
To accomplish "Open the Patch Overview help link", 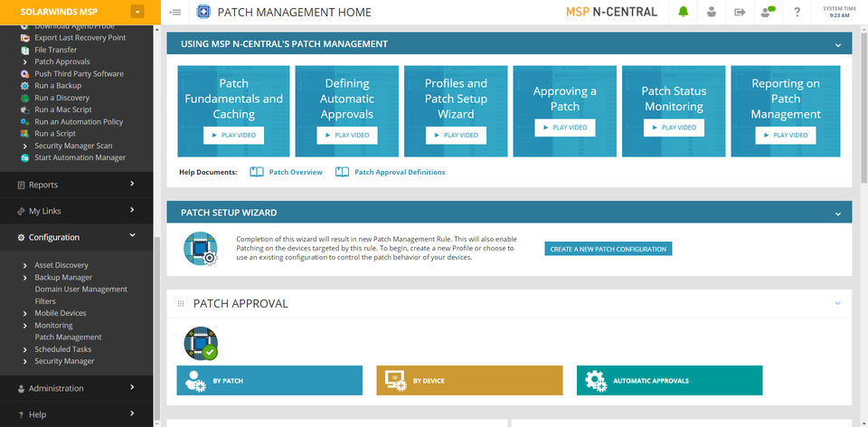I will pos(296,172).
